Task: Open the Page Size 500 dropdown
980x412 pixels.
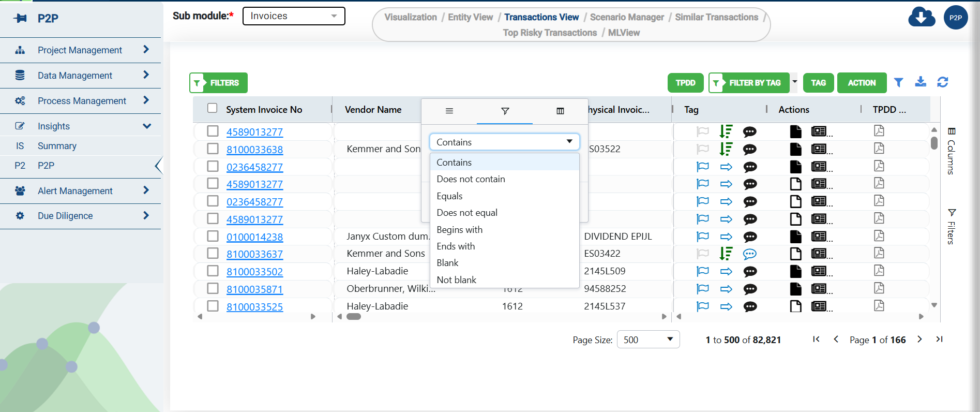Action: pos(648,340)
